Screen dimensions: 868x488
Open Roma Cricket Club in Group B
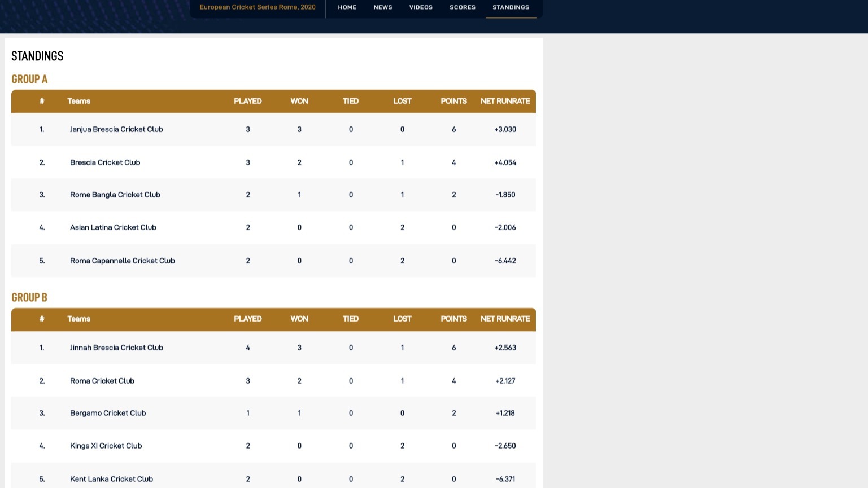[102, 381]
